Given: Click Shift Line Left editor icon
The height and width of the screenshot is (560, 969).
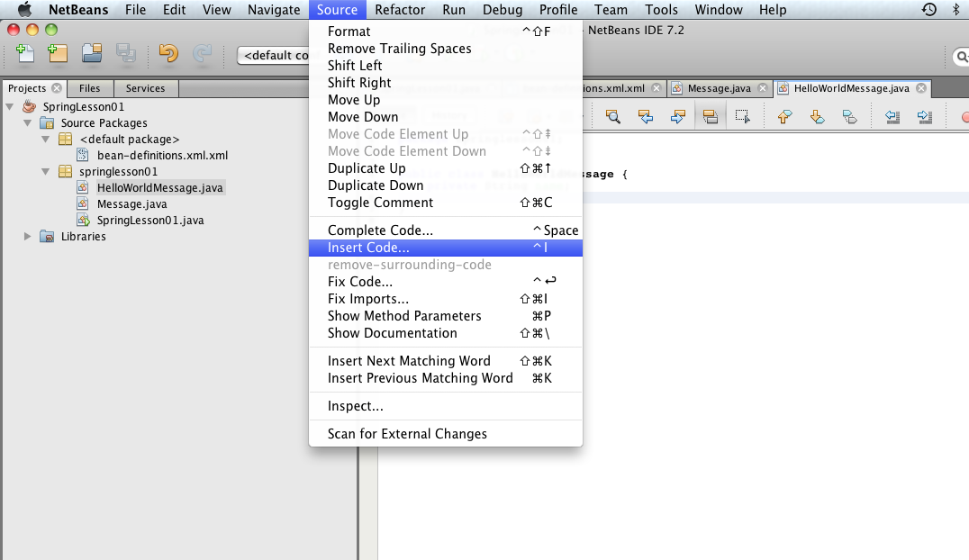Looking at the screenshot, I should pos(892,116).
